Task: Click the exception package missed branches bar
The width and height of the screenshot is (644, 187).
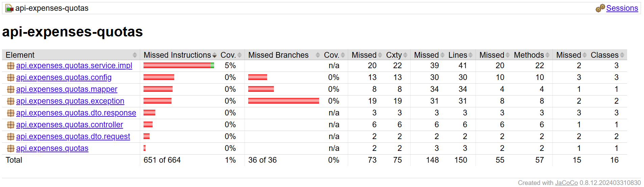Action: click(283, 101)
